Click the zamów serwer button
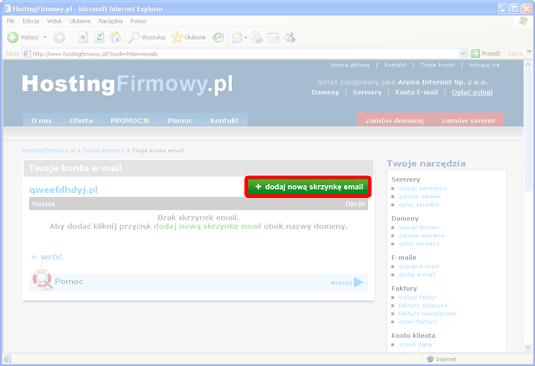 pyautogui.click(x=468, y=120)
